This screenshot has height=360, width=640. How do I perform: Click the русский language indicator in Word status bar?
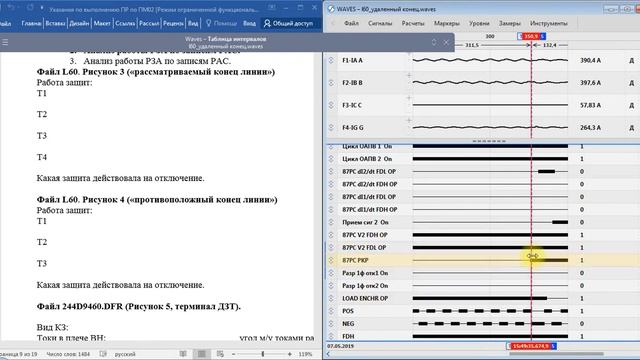coord(124,354)
